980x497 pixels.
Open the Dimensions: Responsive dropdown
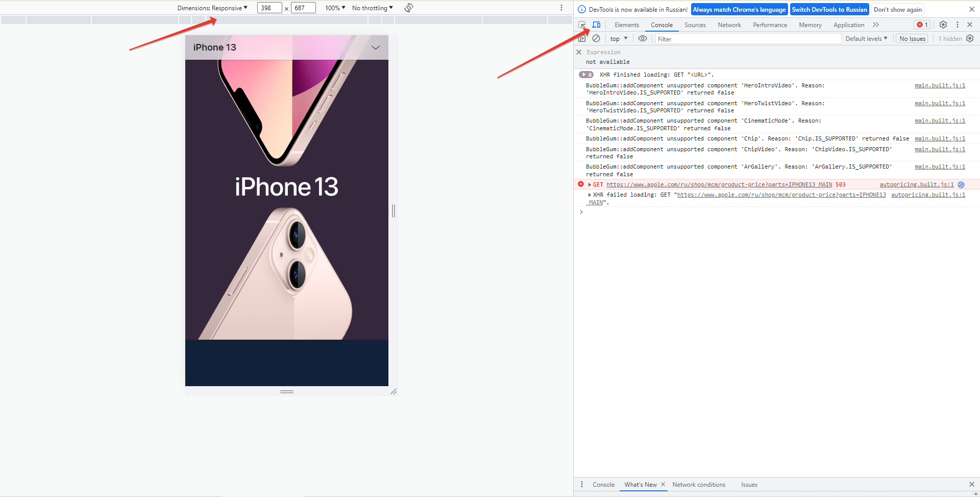(x=212, y=8)
